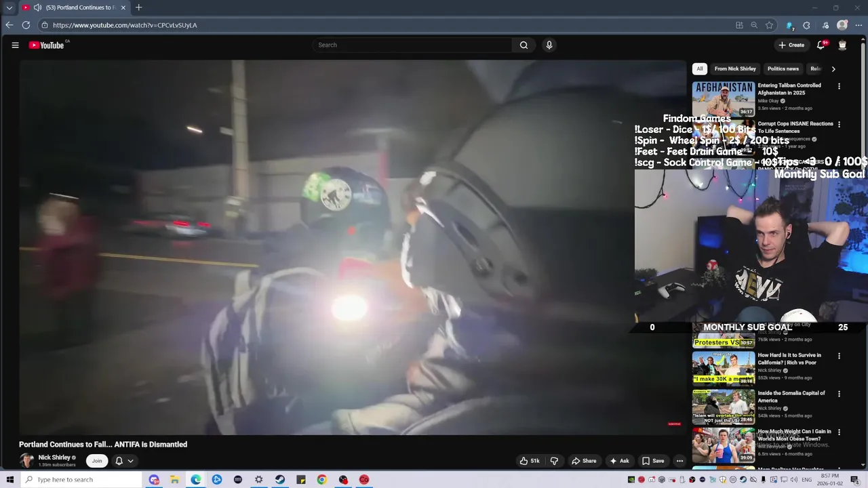Open options for Corrupt Cops INSANE Reactions video
Image resolution: width=868 pixels, height=488 pixels.
(x=839, y=125)
